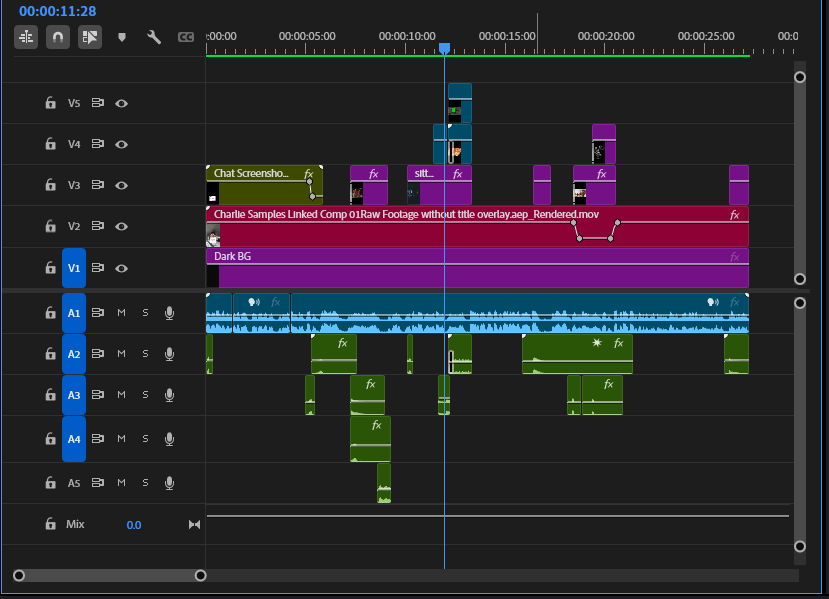Mute the A4 track
Image resolution: width=829 pixels, height=599 pixels.
pyautogui.click(x=122, y=439)
